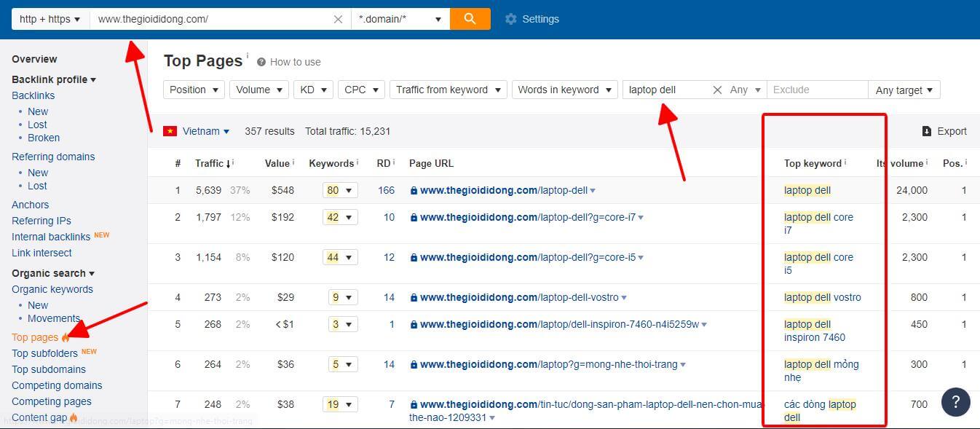Open Referring IPs in sidebar

pos(42,221)
